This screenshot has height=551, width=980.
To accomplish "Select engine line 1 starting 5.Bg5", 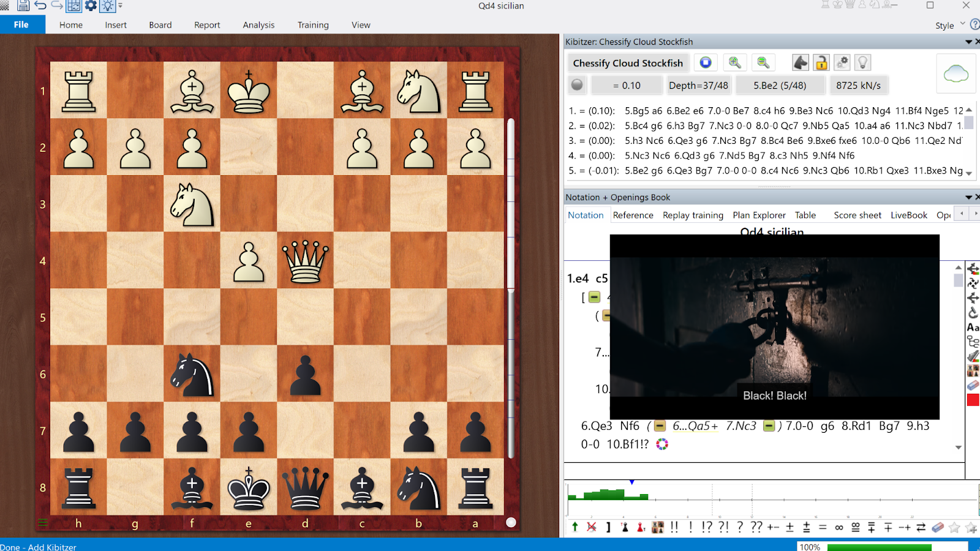I will [766, 111].
